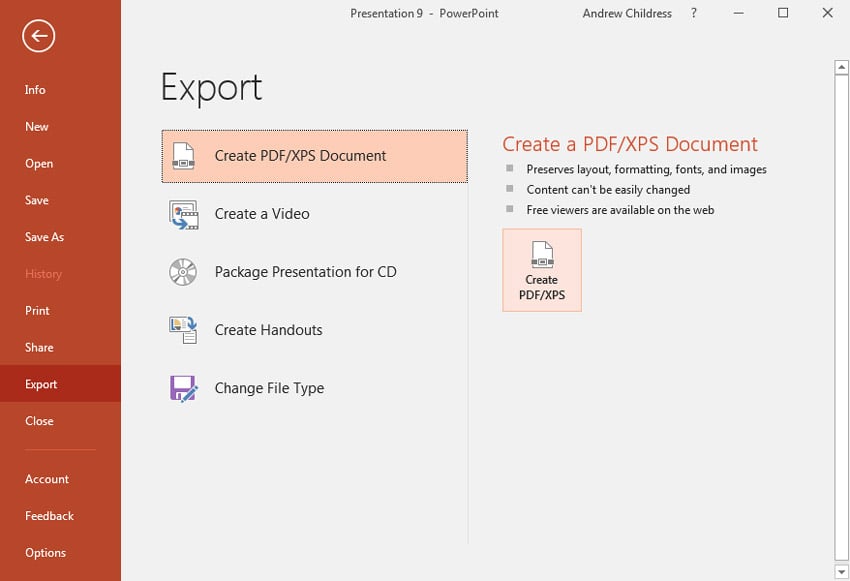Open the Print section
The width and height of the screenshot is (850, 581).
(x=37, y=311)
